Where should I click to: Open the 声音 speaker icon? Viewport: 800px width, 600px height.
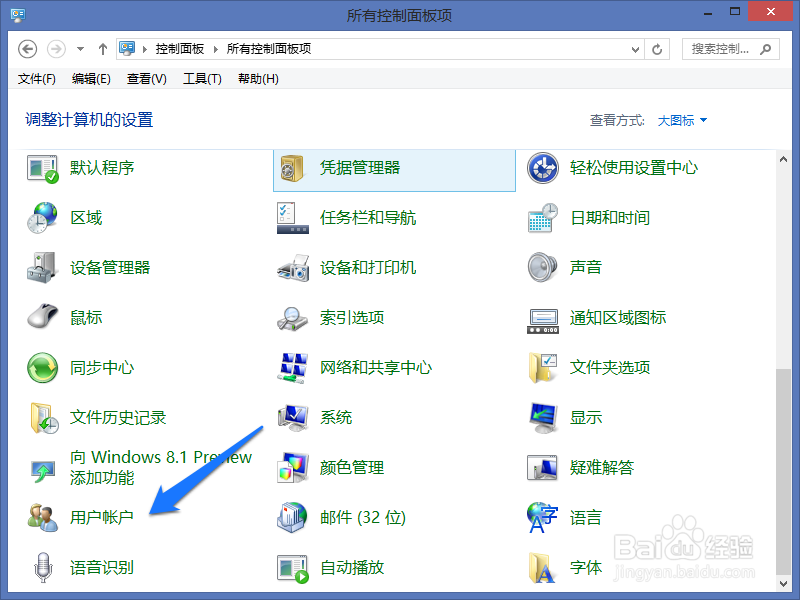[543, 267]
